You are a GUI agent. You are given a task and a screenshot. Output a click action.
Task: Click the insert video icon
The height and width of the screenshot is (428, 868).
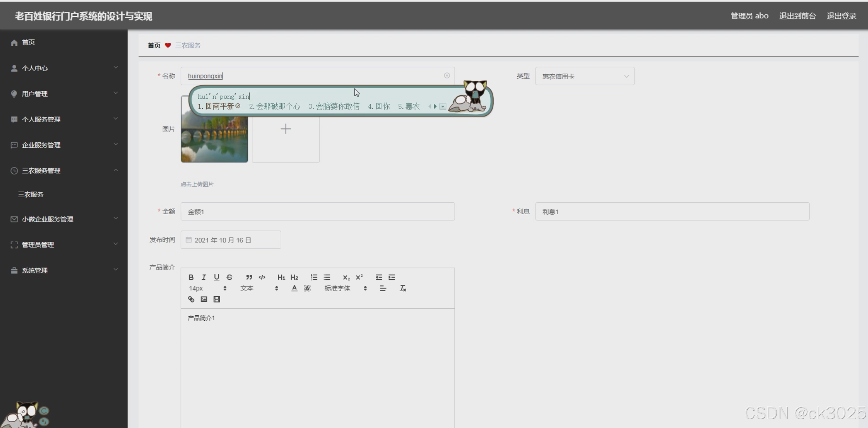(217, 299)
